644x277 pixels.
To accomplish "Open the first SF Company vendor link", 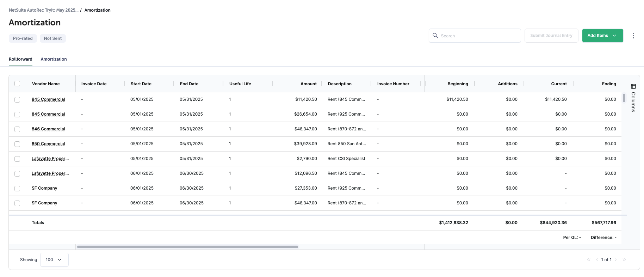I will (44, 188).
